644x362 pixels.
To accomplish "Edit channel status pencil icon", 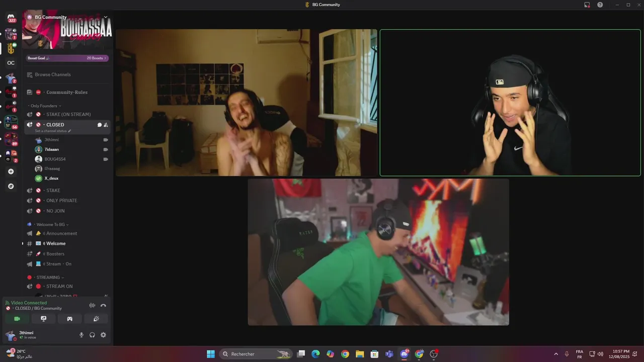I will [x=70, y=131].
